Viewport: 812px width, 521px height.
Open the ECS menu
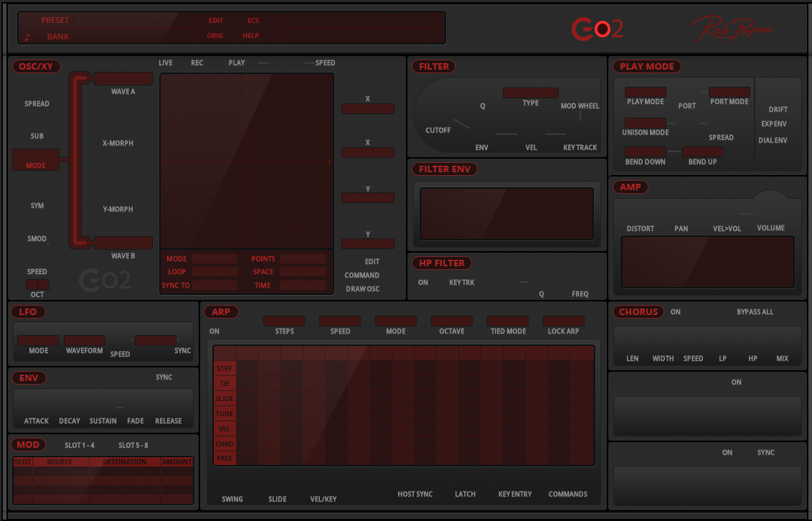click(252, 21)
